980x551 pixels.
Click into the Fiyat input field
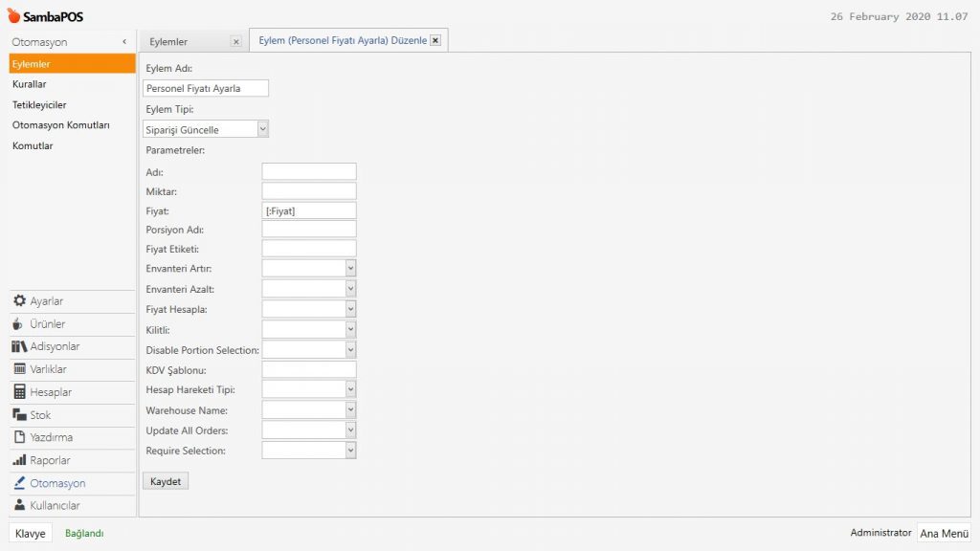[x=309, y=210]
